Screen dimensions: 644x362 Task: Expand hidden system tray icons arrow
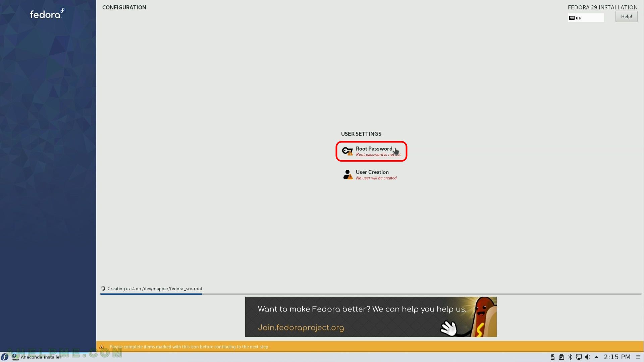[x=596, y=357]
